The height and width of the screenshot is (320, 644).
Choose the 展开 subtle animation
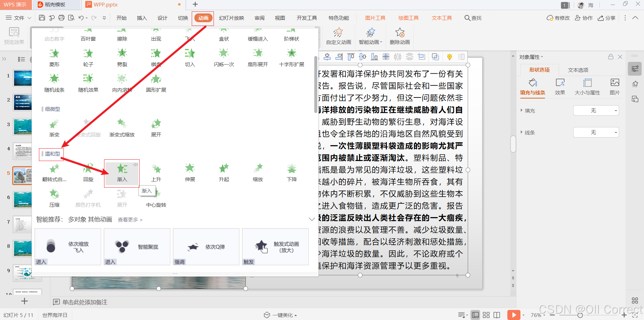coord(156,128)
